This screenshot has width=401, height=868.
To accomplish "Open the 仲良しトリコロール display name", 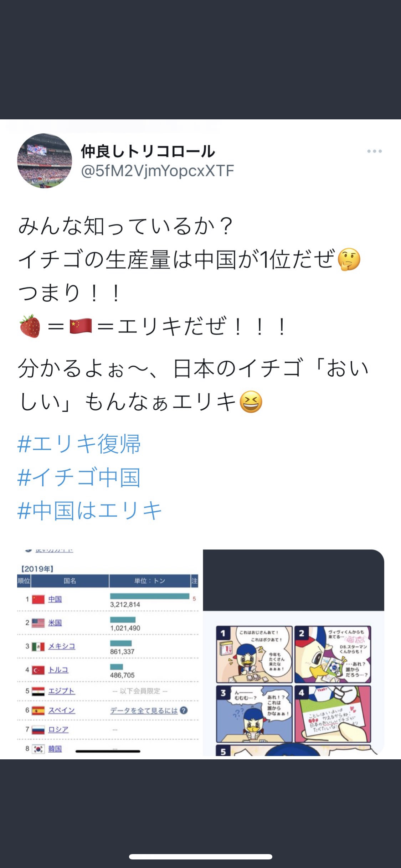I will click(148, 151).
